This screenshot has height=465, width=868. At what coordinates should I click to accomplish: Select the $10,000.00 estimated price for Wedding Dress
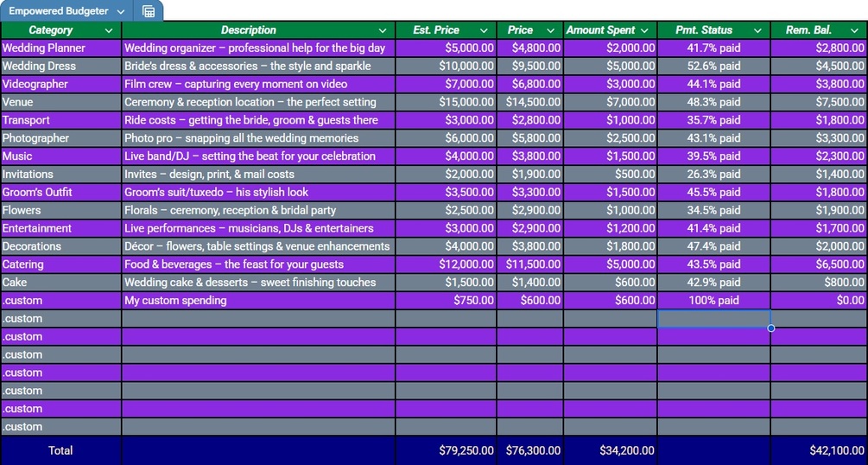(x=447, y=66)
